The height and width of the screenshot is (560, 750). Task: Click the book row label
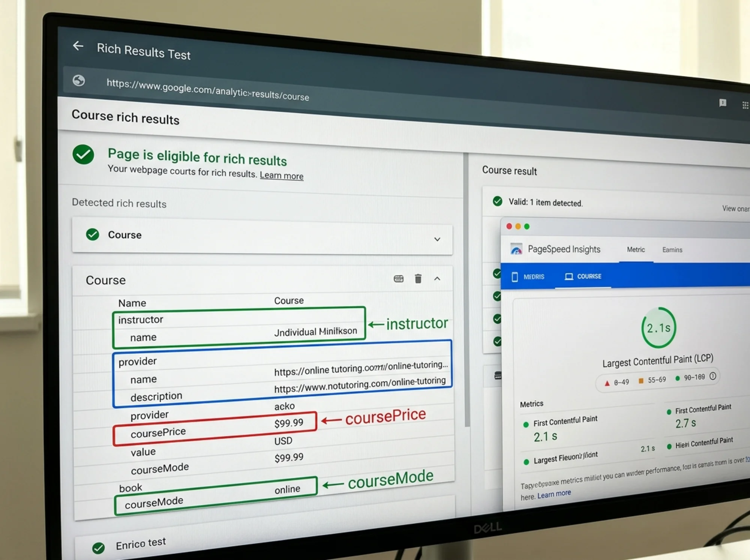pyautogui.click(x=130, y=488)
